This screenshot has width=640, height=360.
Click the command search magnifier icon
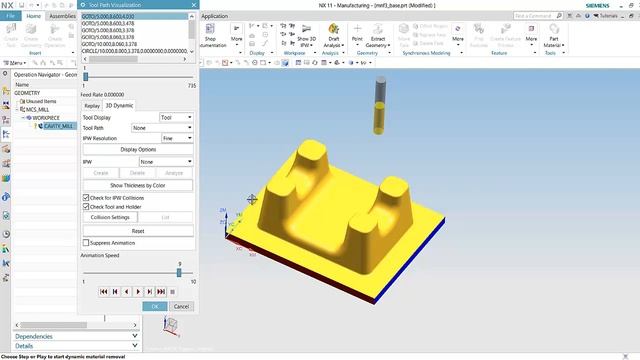point(559,16)
